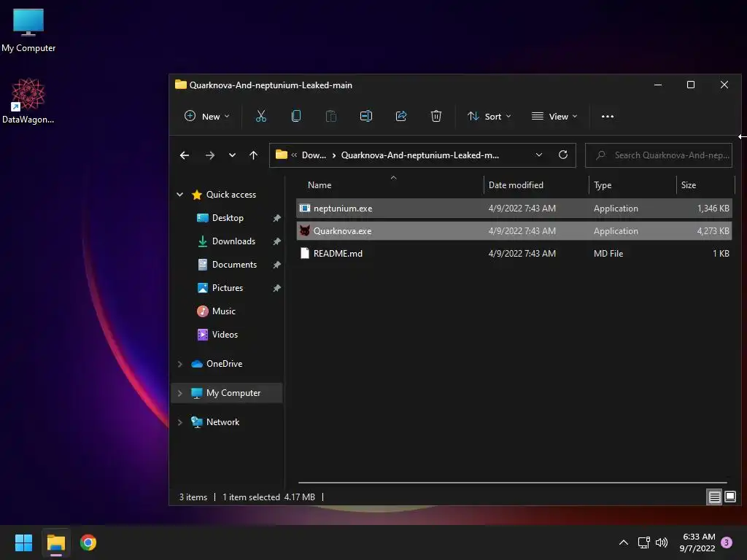Image resolution: width=747 pixels, height=560 pixels.
Task: Click the Share icon in toolbar
Action: click(401, 116)
